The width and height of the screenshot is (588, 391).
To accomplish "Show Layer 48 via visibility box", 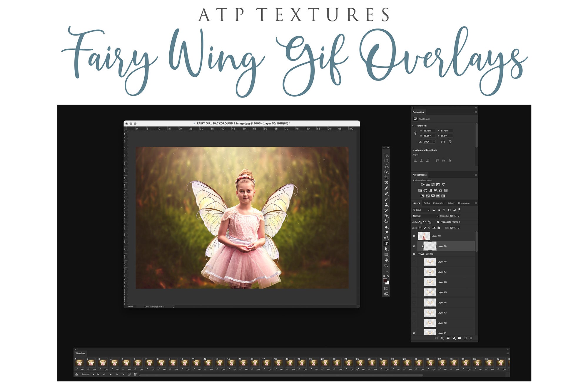I will click(414, 262).
